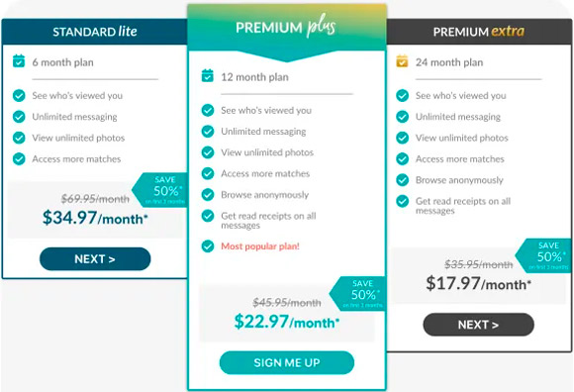This screenshot has height=392, width=574.
Task: Click NEXT under Standard lite plan
Action: click(x=95, y=259)
